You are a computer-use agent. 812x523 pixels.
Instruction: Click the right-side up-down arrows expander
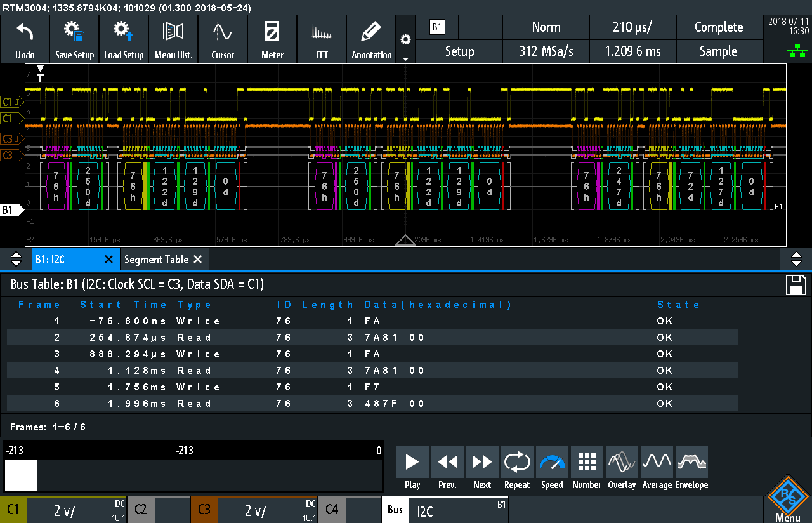(796, 259)
